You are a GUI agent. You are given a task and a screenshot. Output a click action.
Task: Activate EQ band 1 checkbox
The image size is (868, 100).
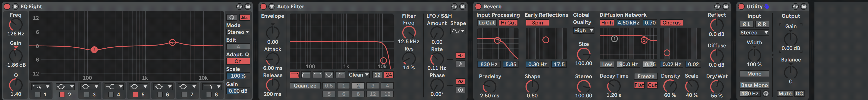click(x=38, y=95)
